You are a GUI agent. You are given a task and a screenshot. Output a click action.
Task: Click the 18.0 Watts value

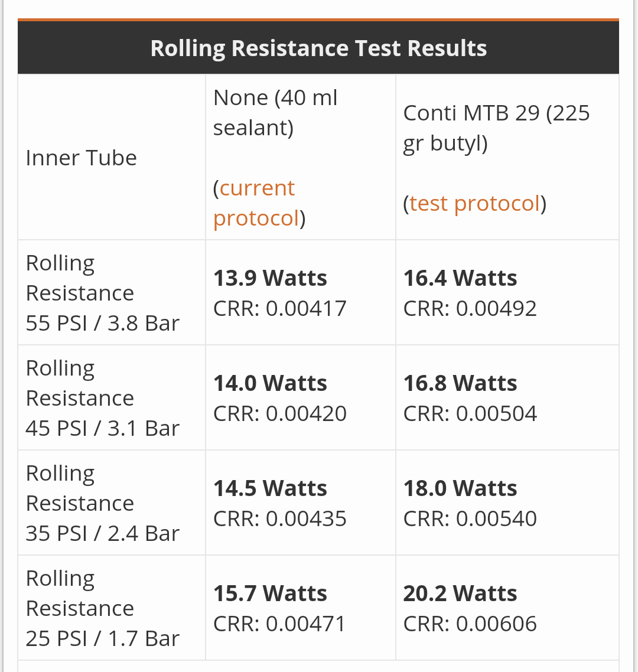[x=460, y=488]
